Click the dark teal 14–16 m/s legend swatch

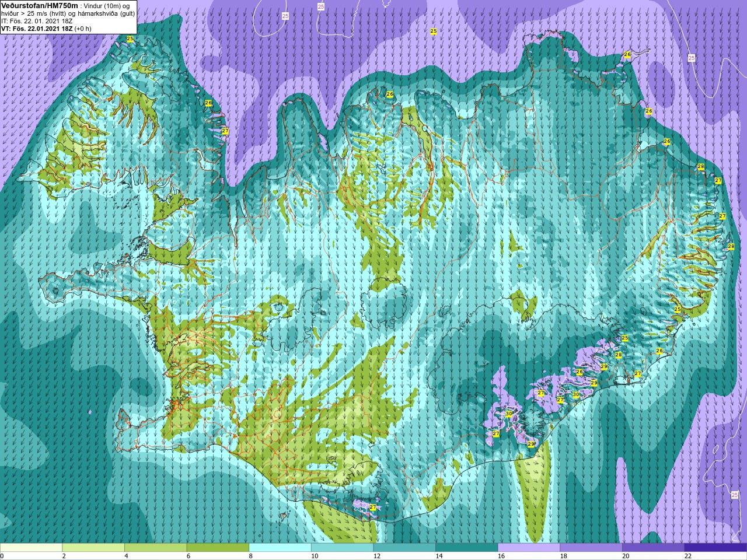pyautogui.click(x=467, y=548)
